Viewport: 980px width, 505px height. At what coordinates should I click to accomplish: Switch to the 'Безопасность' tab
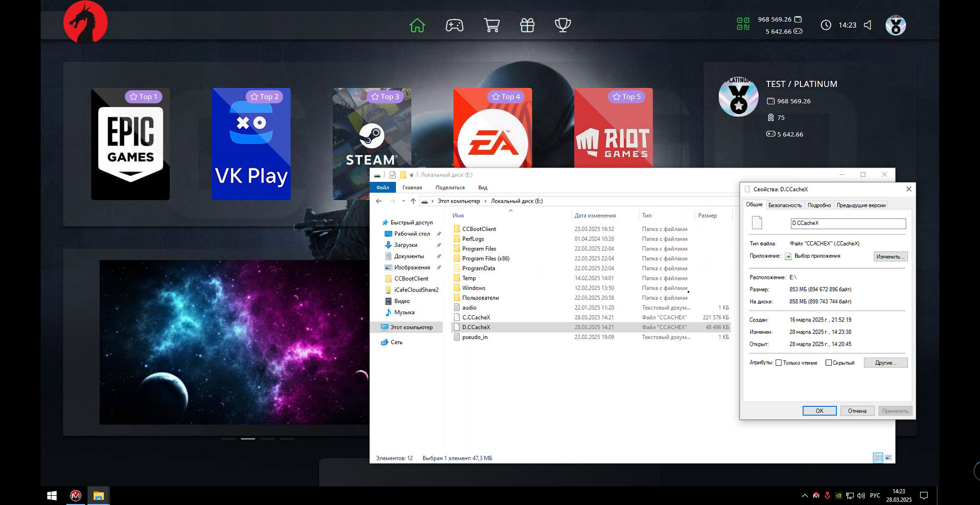(x=784, y=205)
